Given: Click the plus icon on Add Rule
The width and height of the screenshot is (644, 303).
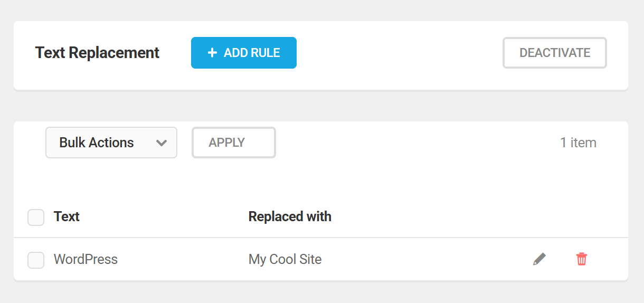Looking at the screenshot, I should (212, 53).
